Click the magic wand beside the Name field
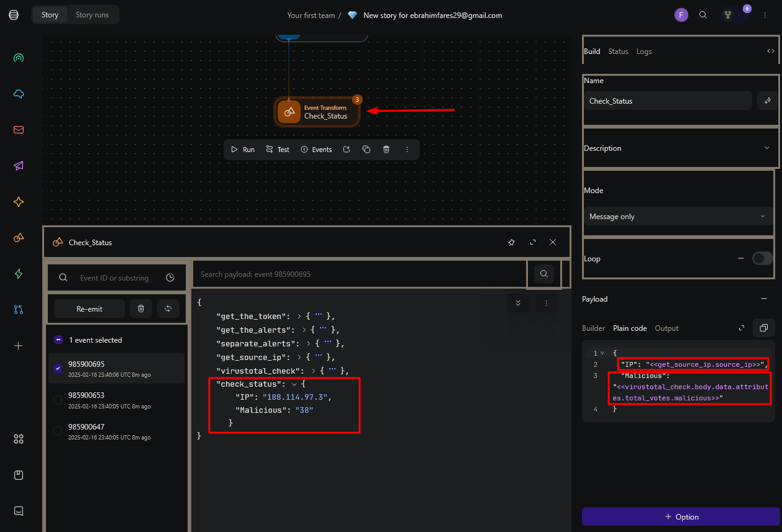The height and width of the screenshot is (532, 782). [768, 101]
